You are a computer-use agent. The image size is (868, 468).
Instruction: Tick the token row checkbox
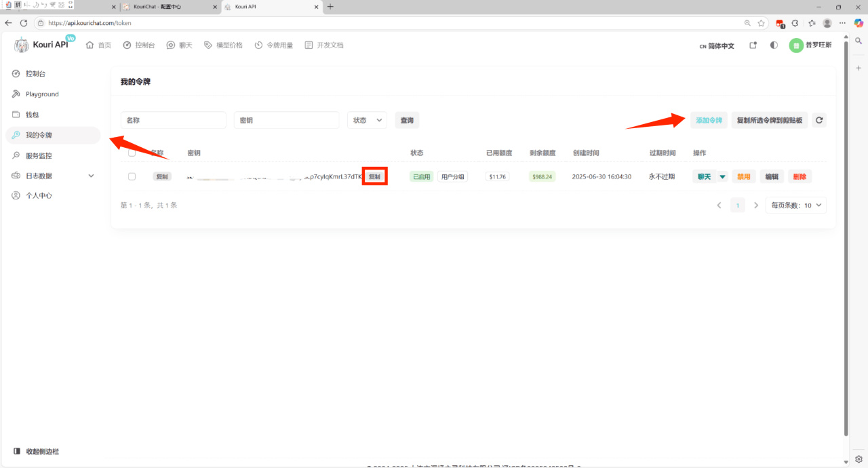pyautogui.click(x=132, y=176)
